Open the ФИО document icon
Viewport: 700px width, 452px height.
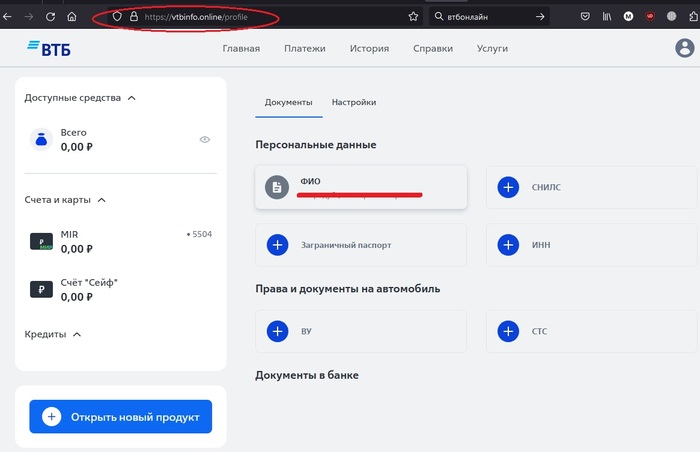click(277, 187)
